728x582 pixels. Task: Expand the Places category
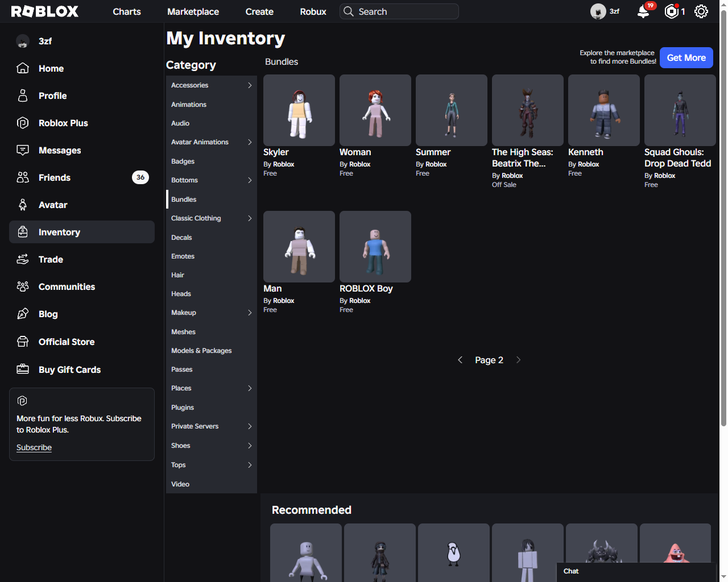[x=250, y=388]
